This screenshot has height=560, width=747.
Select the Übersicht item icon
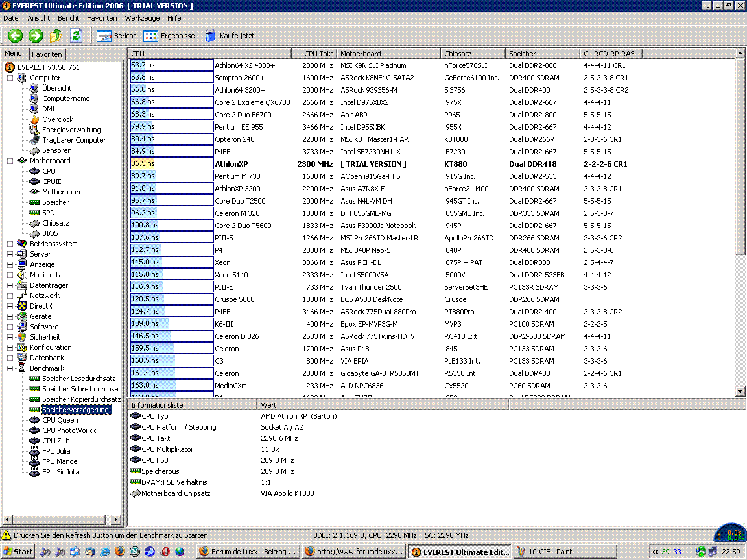click(34, 88)
